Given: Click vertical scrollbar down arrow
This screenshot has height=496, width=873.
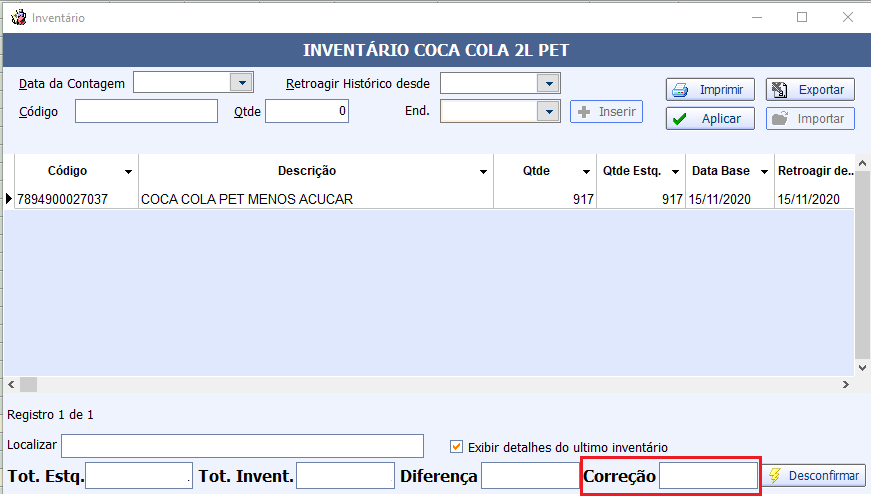Looking at the screenshot, I should click(862, 367).
